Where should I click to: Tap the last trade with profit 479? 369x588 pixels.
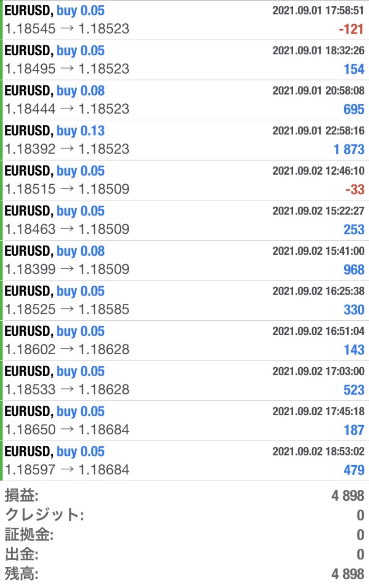(184, 461)
